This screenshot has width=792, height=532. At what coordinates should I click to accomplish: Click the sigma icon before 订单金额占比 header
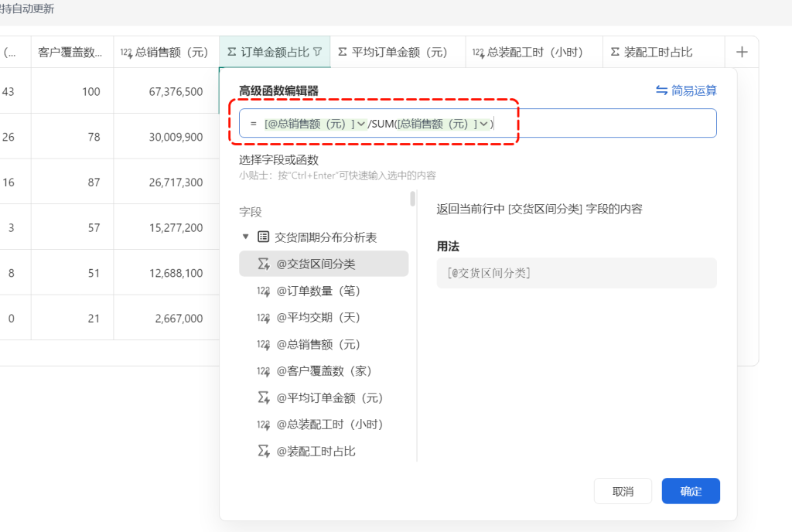point(232,52)
